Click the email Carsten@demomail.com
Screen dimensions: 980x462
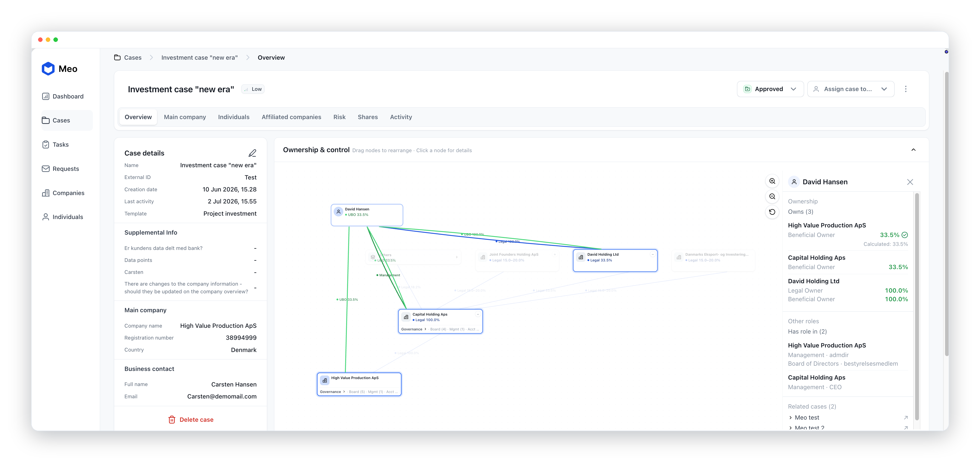click(x=222, y=397)
